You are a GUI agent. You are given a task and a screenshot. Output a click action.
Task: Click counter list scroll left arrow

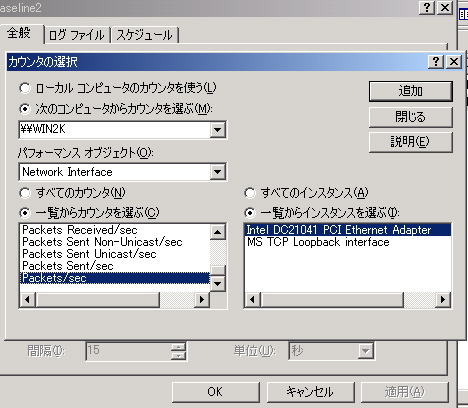pos(27,300)
